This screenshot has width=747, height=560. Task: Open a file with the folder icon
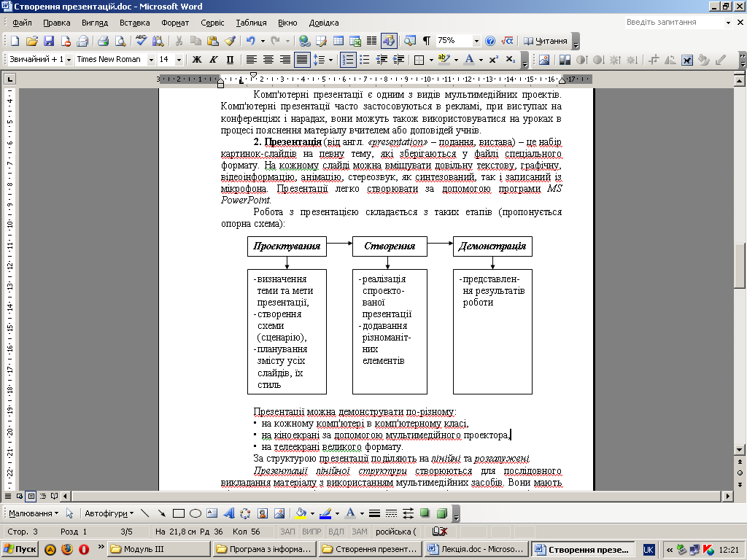point(32,41)
